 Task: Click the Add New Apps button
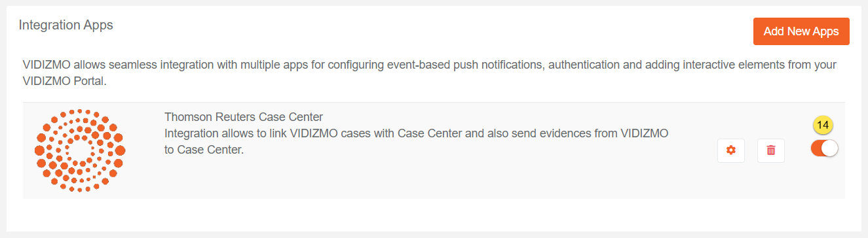801,31
